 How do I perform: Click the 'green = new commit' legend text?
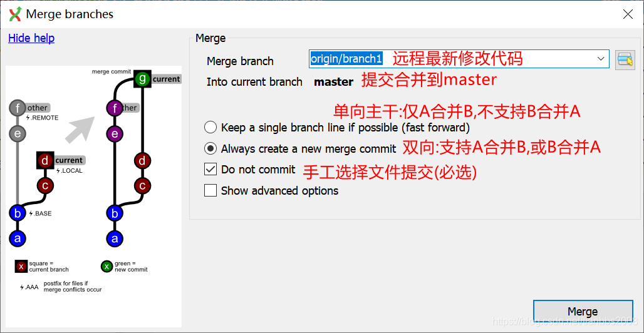click(x=131, y=267)
